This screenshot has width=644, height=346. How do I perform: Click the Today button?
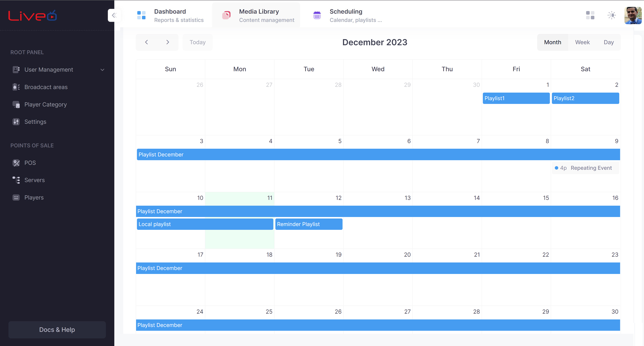pos(197,42)
